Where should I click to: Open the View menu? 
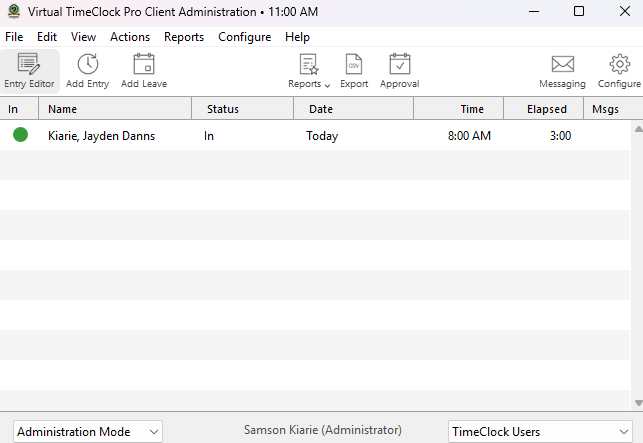click(83, 37)
